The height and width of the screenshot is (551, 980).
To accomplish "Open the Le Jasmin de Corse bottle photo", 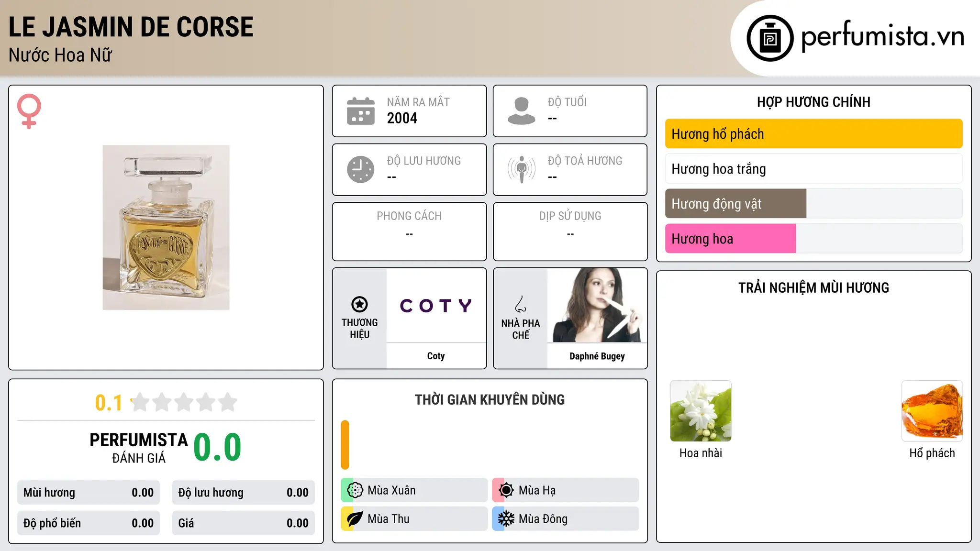I will 166,228.
